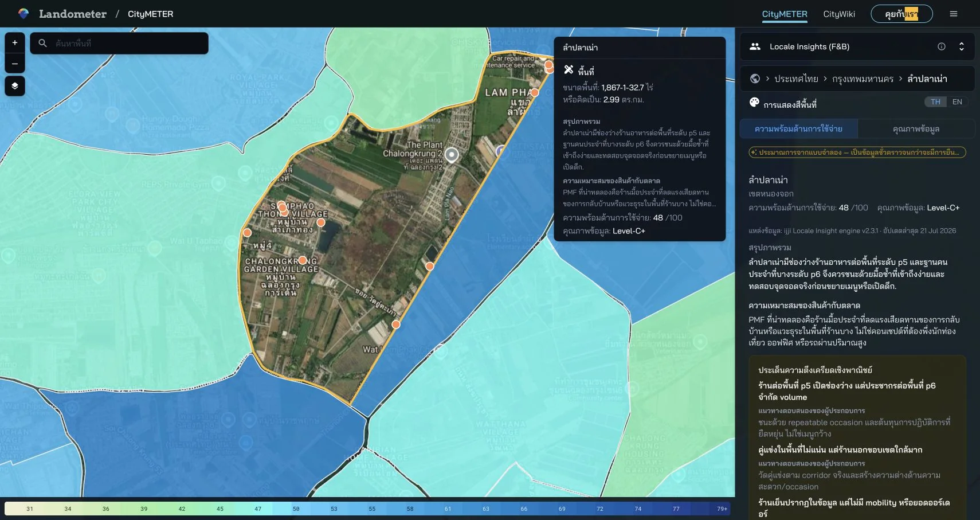Click legend color swatch 31
The width and height of the screenshot is (980, 520).
click(x=30, y=509)
